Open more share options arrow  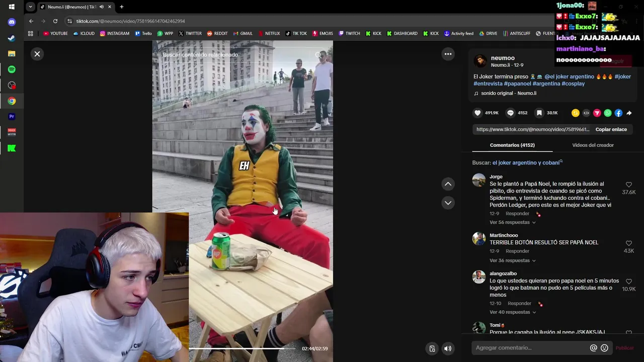tap(629, 113)
